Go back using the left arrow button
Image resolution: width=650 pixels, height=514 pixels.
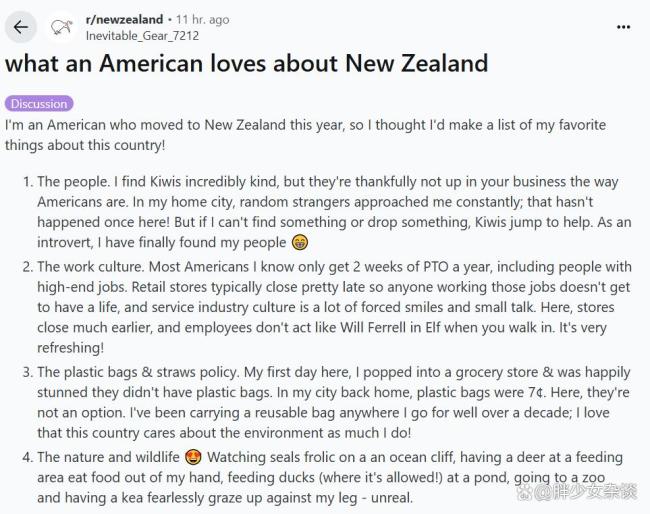click(x=21, y=27)
